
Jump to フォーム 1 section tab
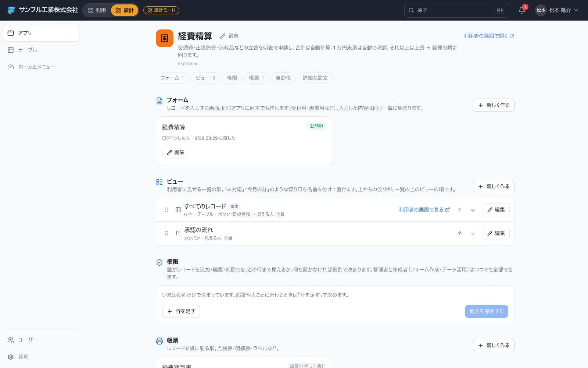(x=172, y=78)
